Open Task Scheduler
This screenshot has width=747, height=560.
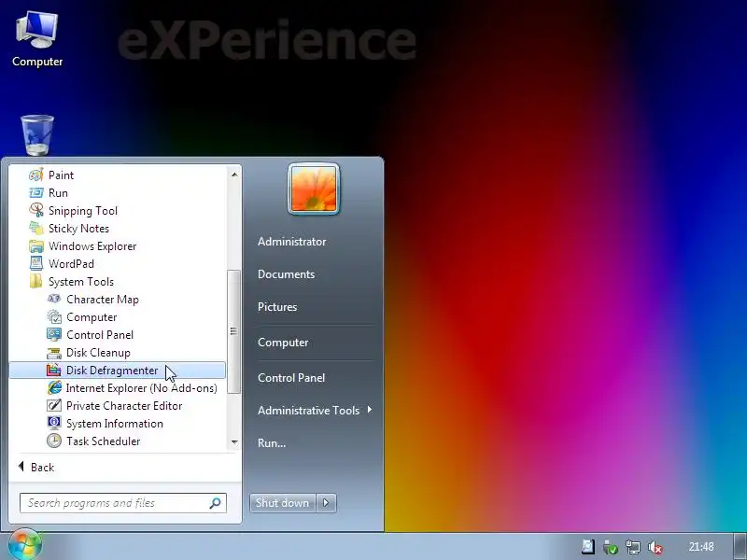pyautogui.click(x=118, y=441)
